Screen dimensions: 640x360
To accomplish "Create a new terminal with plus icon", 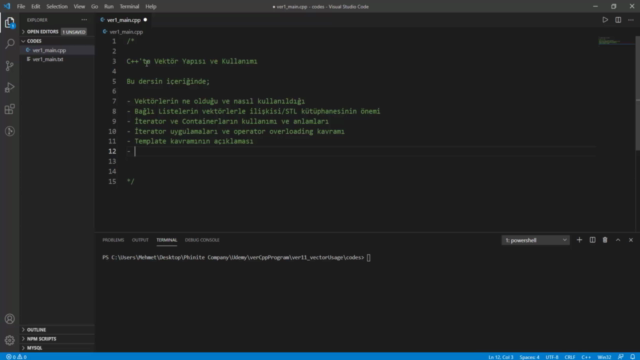I will click(x=579, y=240).
